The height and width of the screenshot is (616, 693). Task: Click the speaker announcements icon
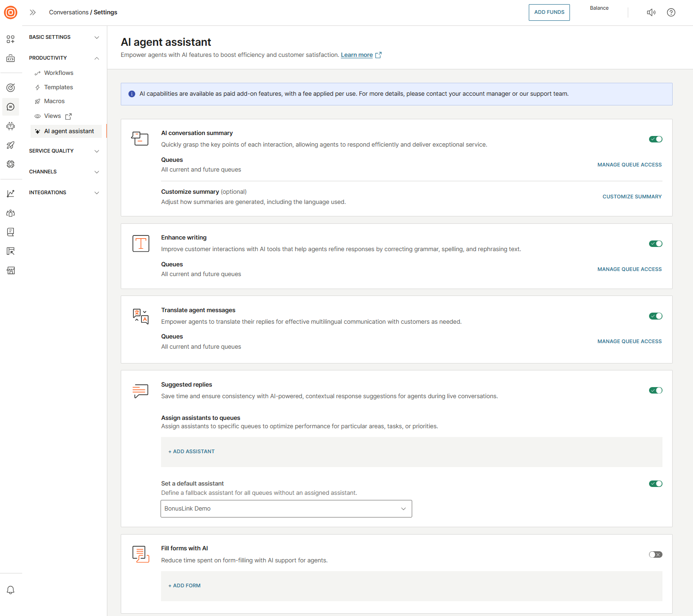(651, 12)
